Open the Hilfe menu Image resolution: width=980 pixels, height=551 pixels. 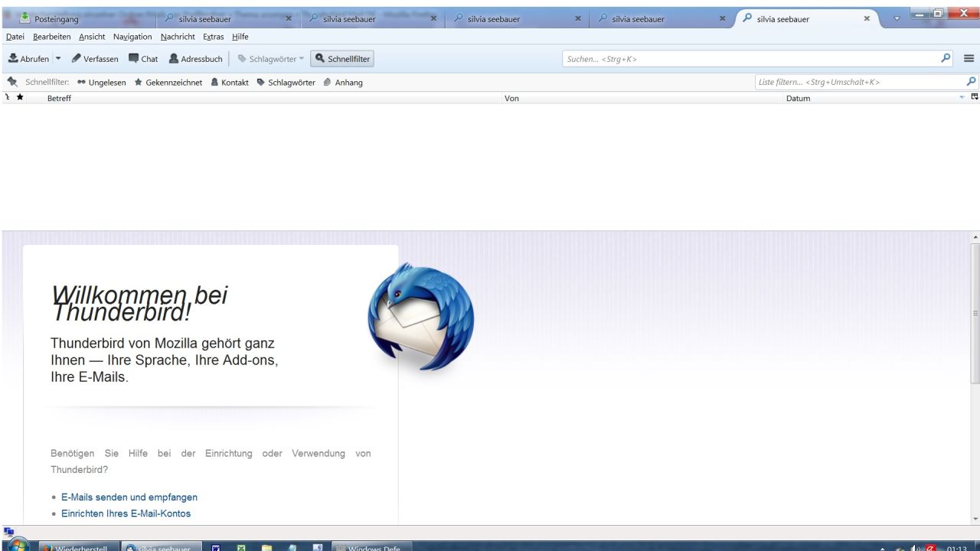[x=240, y=37]
